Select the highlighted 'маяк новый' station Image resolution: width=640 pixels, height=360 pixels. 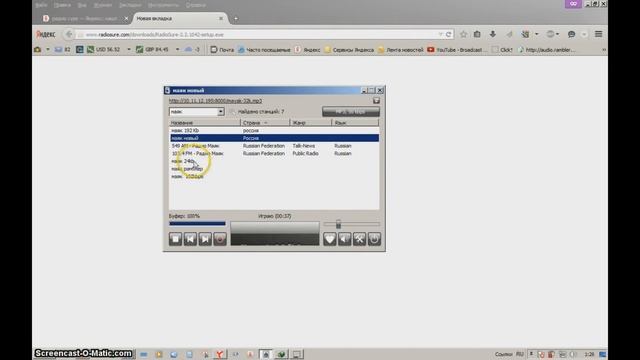(274, 138)
